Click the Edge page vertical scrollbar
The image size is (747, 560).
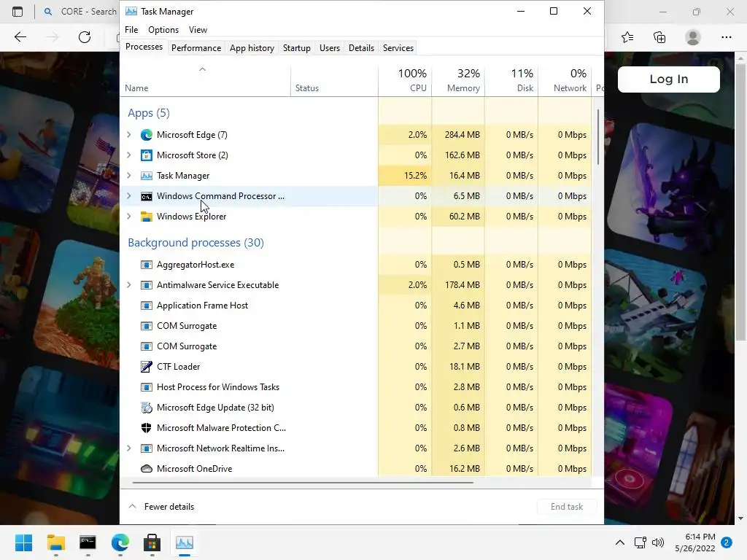click(x=740, y=203)
